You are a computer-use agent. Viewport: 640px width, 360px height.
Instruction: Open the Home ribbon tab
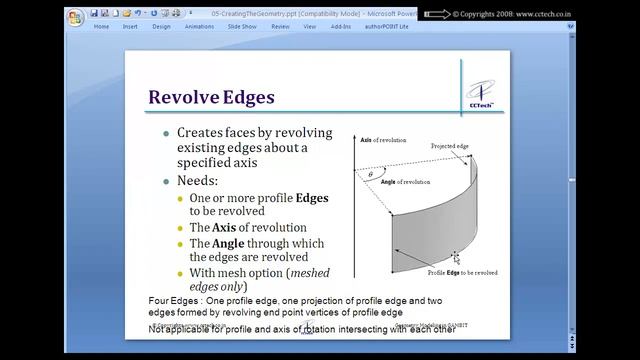(x=101, y=27)
